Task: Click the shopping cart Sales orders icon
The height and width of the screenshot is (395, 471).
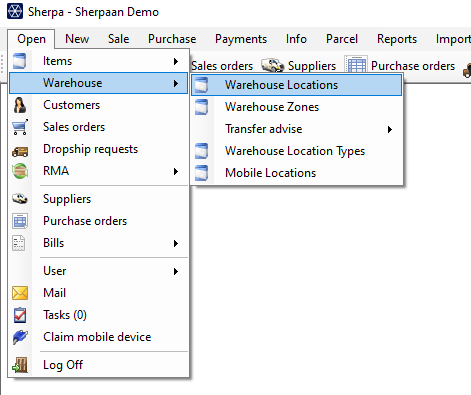Action: click(20, 127)
